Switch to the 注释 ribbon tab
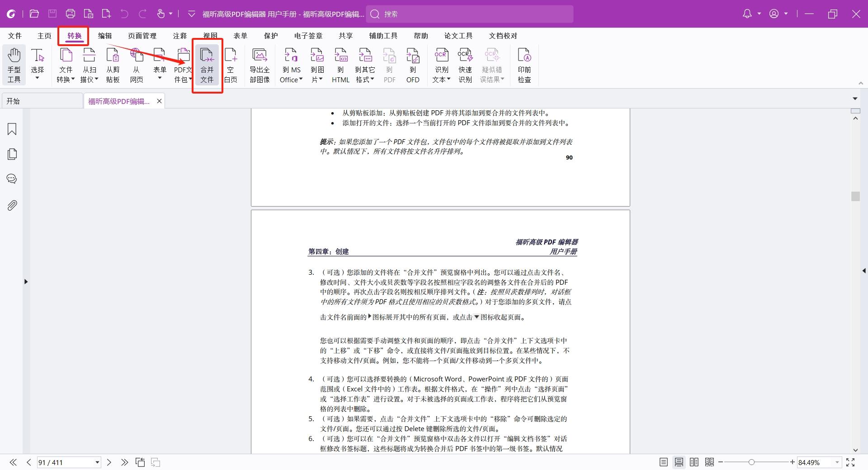868x470 pixels. 179,36
